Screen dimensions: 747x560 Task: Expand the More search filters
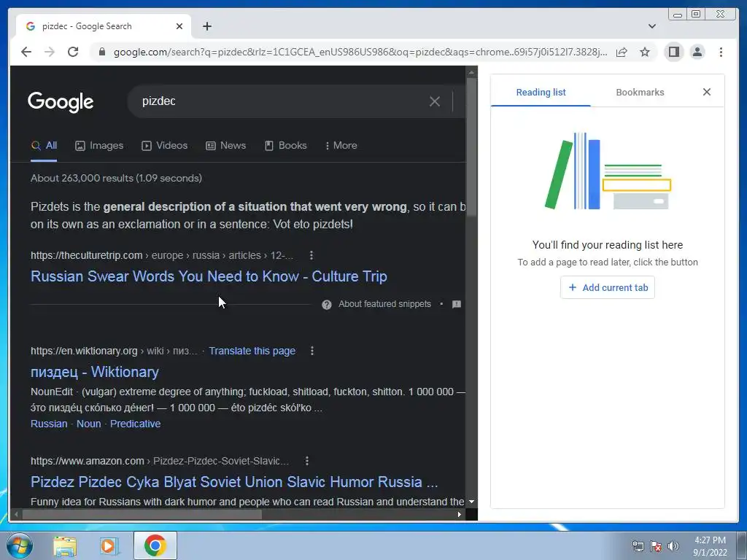[341, 146]
